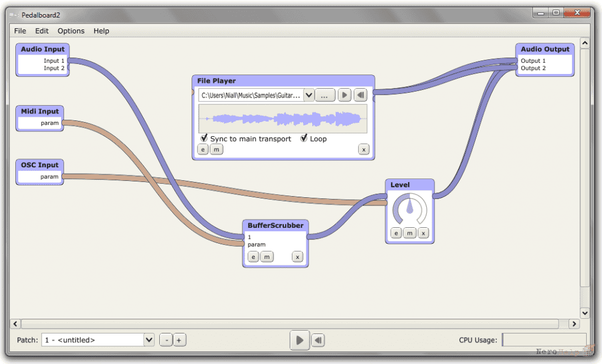The width and height of the screenshot is (602, 364).
Task: Add a new patch with plus button
Action: 179,340
